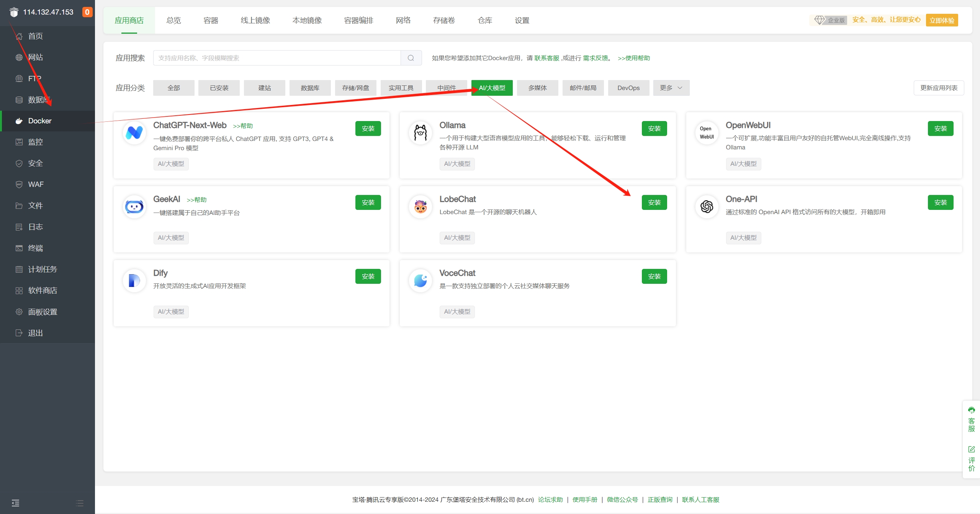Open the 终端 terminal icon
The width and height of the screenshot is (980, 514).
pyautogui.click(x=19, y=248)
